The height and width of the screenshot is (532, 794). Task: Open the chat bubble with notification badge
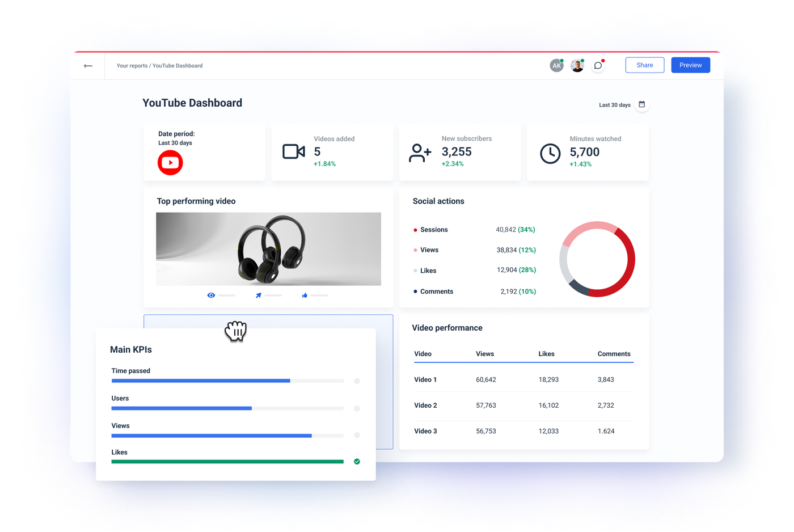tap(598, 65)
